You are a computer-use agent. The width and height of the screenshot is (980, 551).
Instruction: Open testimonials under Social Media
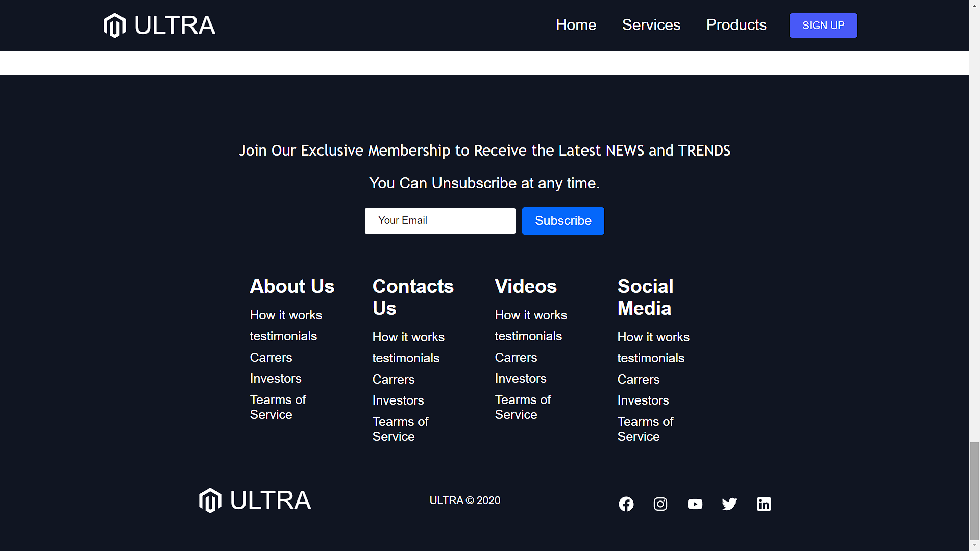click(x=651, y=358)
